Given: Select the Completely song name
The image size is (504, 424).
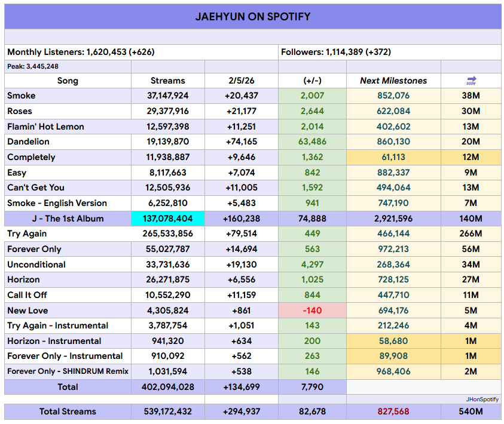Looking at the screenshot, I should click(x=31, y=157).
